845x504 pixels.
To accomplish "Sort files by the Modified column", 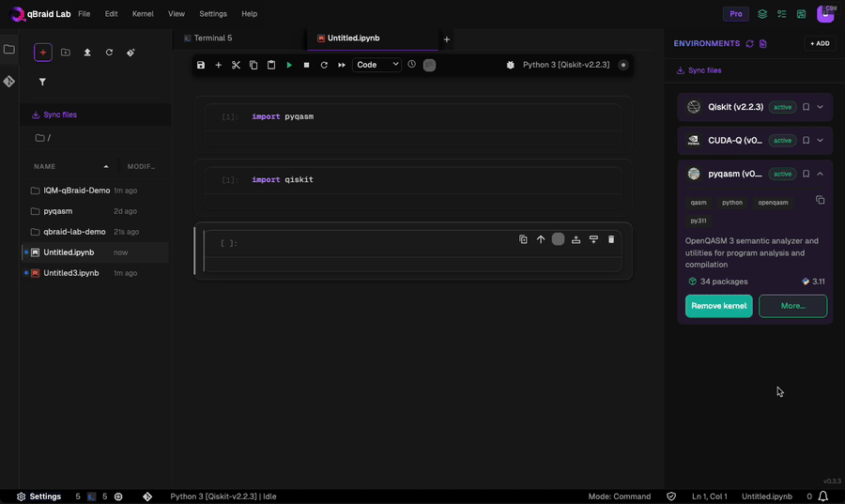I will point(141,166).
